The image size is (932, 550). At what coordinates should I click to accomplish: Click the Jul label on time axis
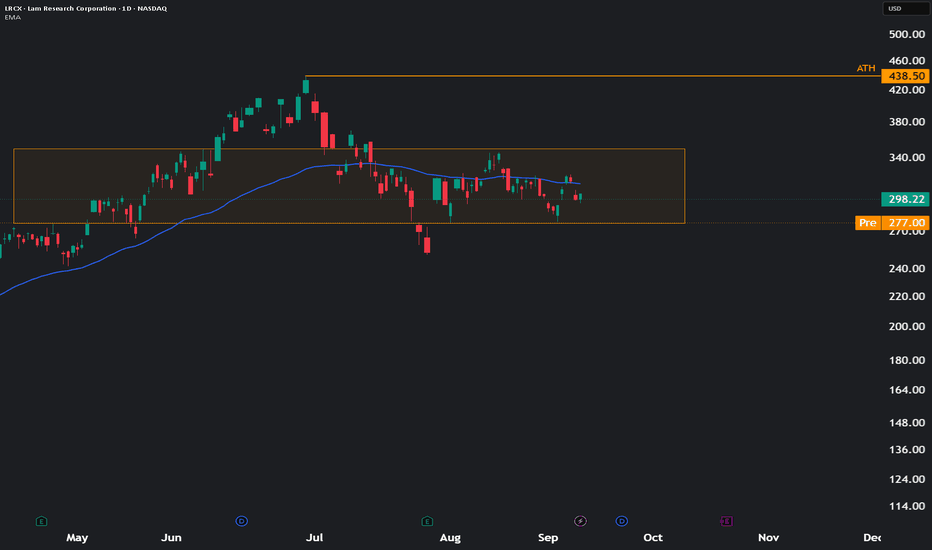coord(314,538)
